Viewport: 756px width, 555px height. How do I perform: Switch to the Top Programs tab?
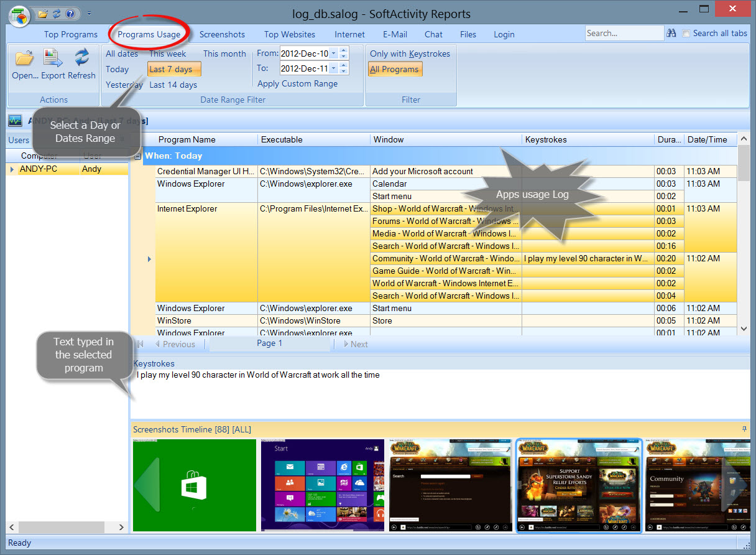[71, 34]
